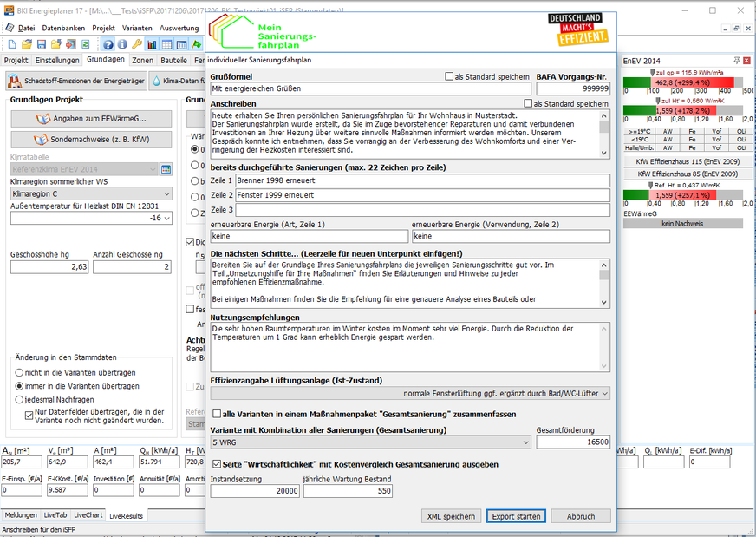Open the Effizienzangabe Lüftungsanlage dropdown
Screen dimensions: 756x537
(x=604, y=393)
